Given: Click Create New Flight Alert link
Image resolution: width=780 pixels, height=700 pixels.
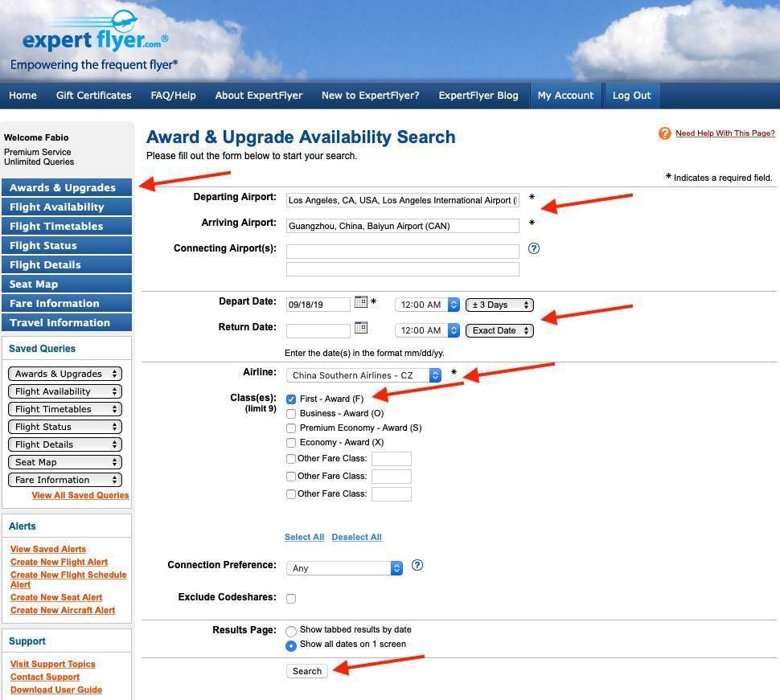Looking at the screenshot, I should pos(59,563).
